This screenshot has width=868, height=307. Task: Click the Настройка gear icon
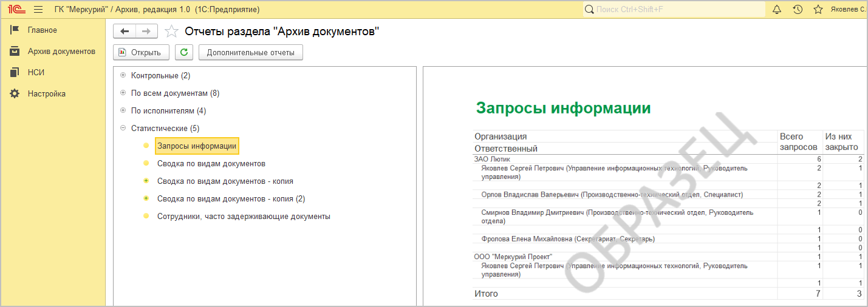tap(15, 93)
